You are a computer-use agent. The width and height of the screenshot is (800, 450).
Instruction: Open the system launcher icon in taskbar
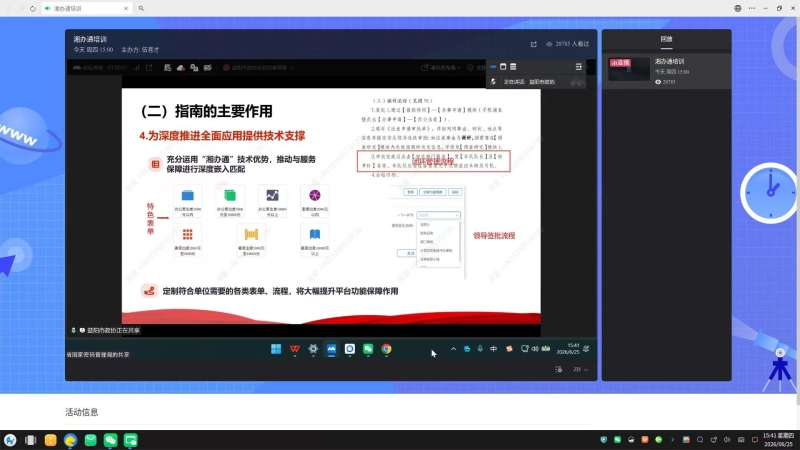click(x=10, y=440)
